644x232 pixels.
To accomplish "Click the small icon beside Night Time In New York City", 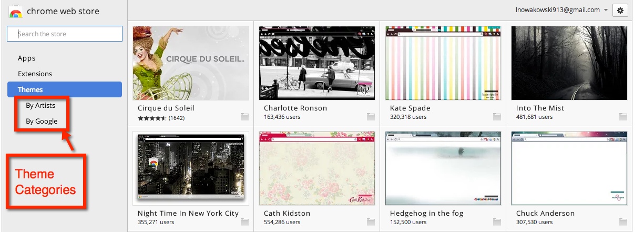I will 245,221.
